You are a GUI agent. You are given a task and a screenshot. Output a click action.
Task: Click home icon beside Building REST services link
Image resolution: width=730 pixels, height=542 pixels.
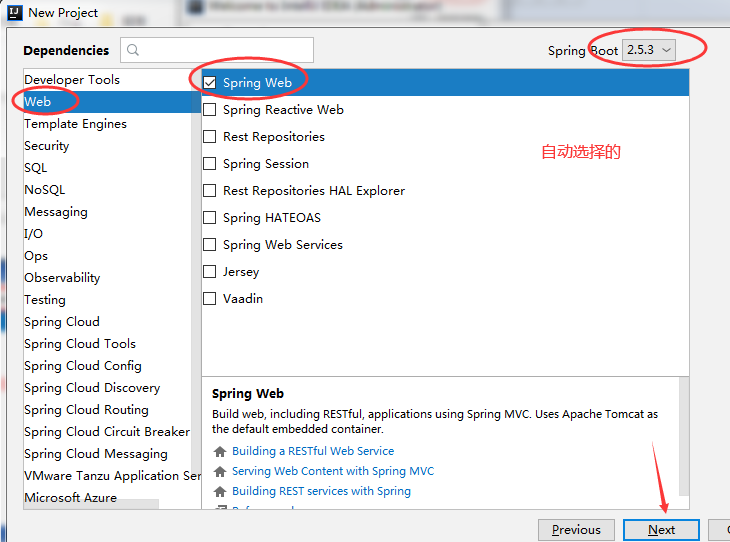tap(220, 491)
